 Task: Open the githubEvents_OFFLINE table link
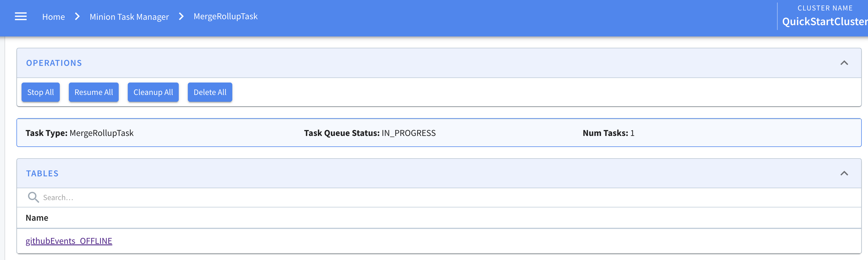click(69, 241)
